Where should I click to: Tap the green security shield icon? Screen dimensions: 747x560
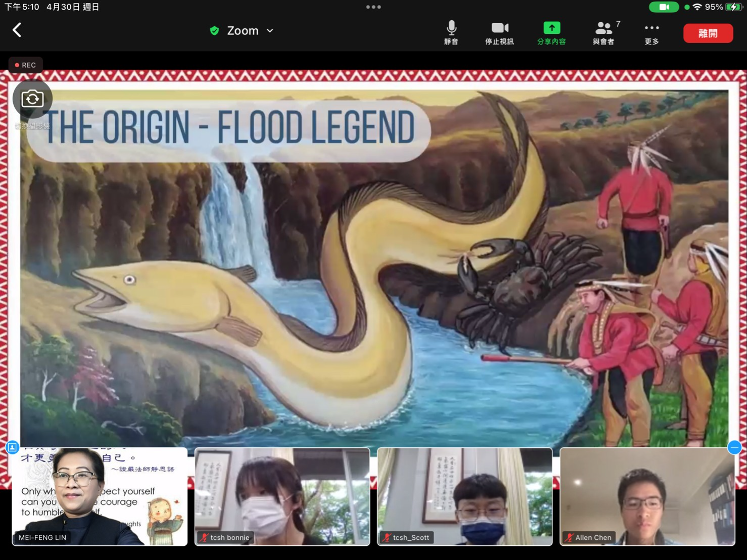coord(214,31)
